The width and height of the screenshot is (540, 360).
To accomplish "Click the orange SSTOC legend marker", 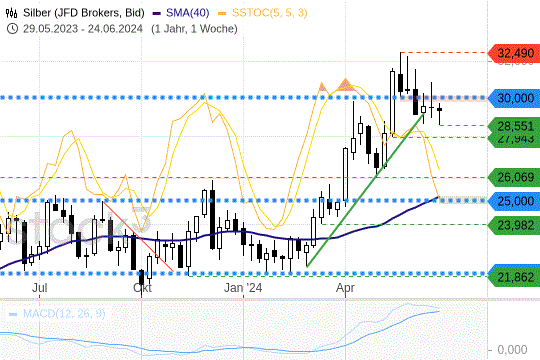I will (x=222, y=13).
